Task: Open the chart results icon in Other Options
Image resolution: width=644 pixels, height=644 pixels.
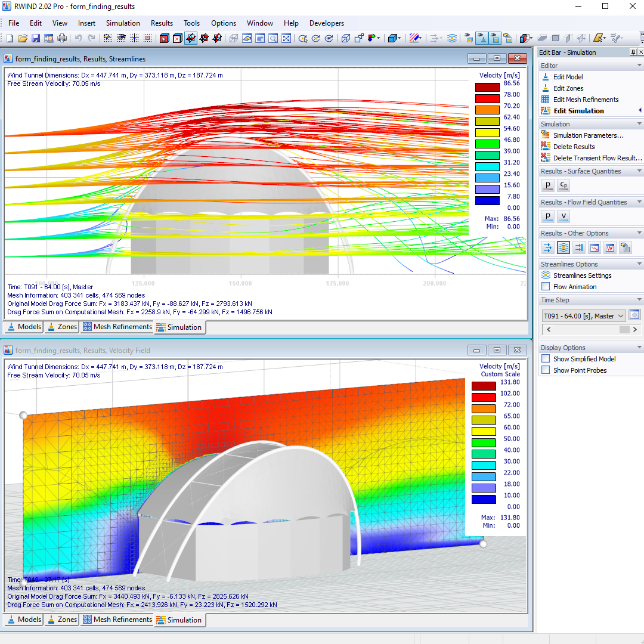Action: tap(594, 247)
